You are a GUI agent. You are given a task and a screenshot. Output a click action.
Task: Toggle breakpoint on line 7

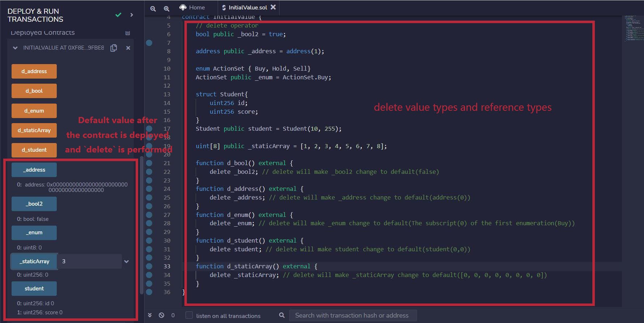coord(149,43)
